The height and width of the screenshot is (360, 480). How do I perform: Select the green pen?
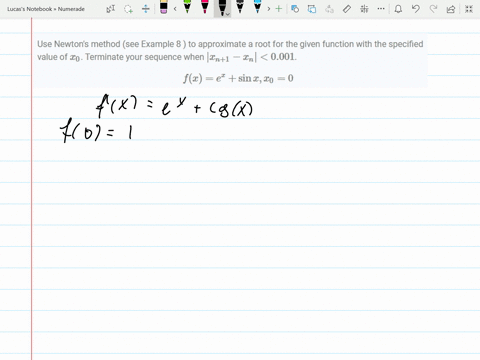point(187,7)
